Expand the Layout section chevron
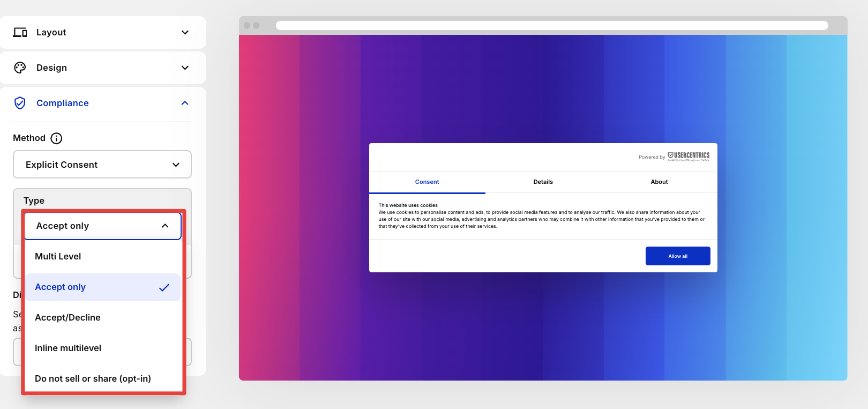 (x=185, y=32)
